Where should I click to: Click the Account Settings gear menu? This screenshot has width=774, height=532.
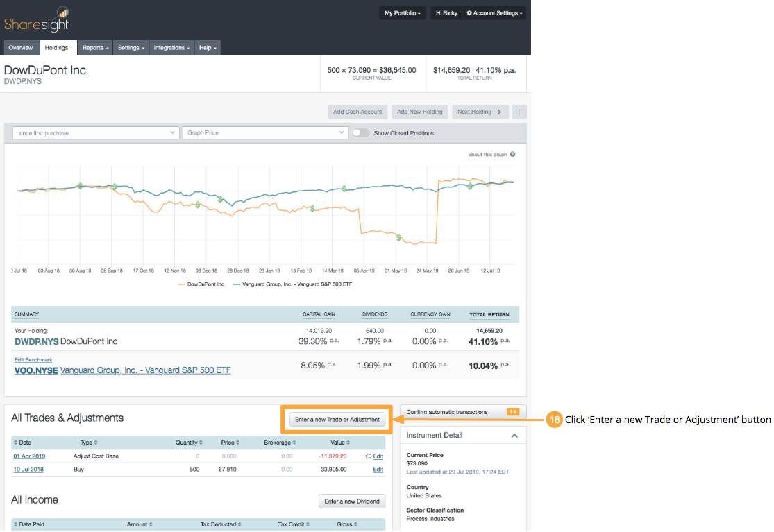[x=495, y=13]
